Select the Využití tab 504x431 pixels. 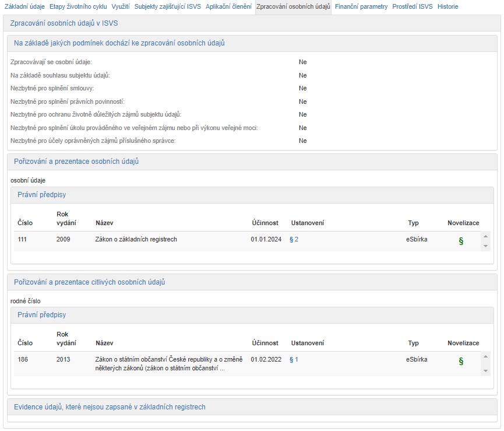pyautogui.click(x=121, y=6)
